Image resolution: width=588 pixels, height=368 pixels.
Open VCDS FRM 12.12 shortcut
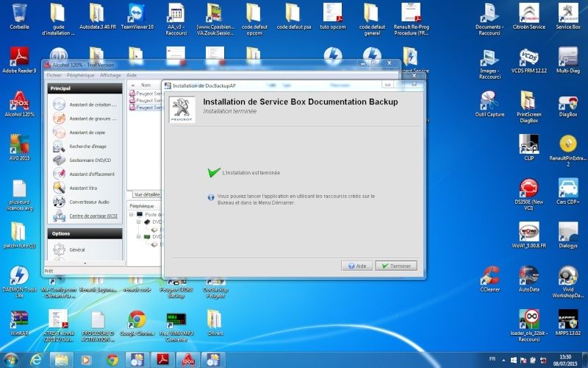click(528, 60)
